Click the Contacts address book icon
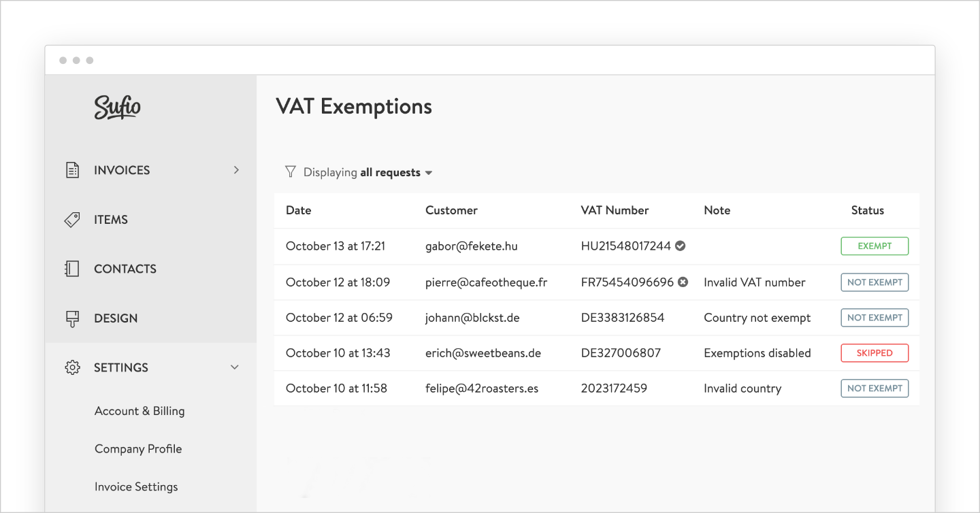The width and height of the screenshot is (980, 513). pos(72,269)
